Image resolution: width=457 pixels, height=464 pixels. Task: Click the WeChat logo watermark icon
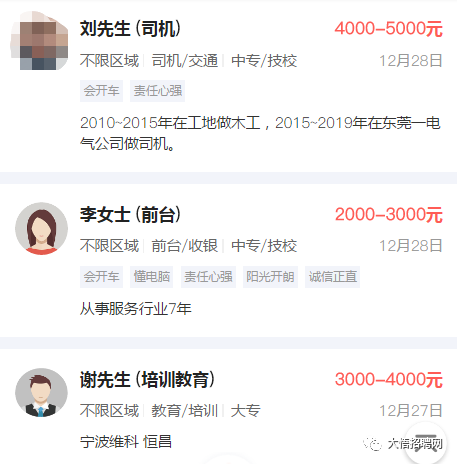373,444
